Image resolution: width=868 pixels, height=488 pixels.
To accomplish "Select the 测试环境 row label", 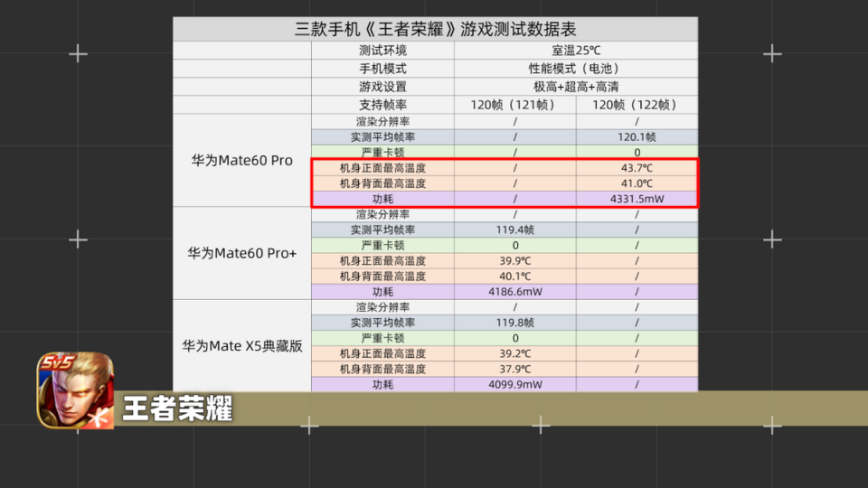I will pos(382,51).
